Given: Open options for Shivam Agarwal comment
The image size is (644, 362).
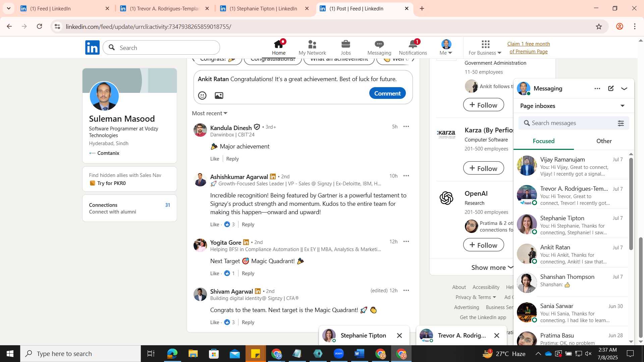Looking at the screenshot, I should (406, 290).
